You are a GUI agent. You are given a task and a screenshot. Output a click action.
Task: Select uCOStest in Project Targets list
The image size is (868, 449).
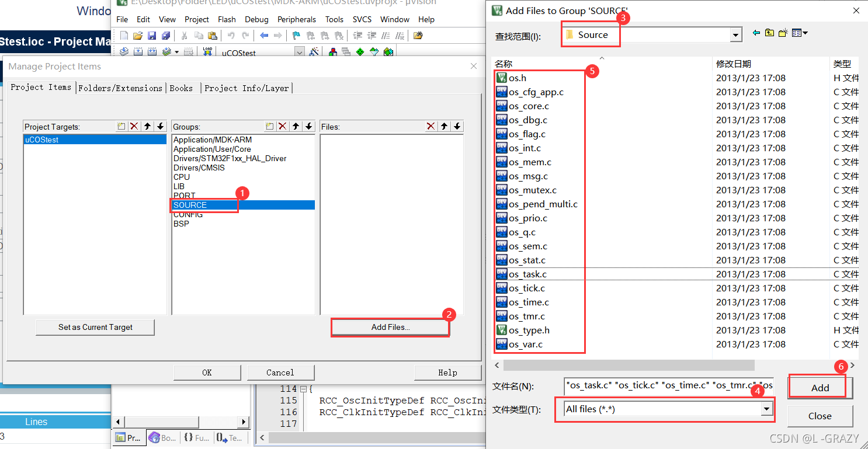pos(95,140)
